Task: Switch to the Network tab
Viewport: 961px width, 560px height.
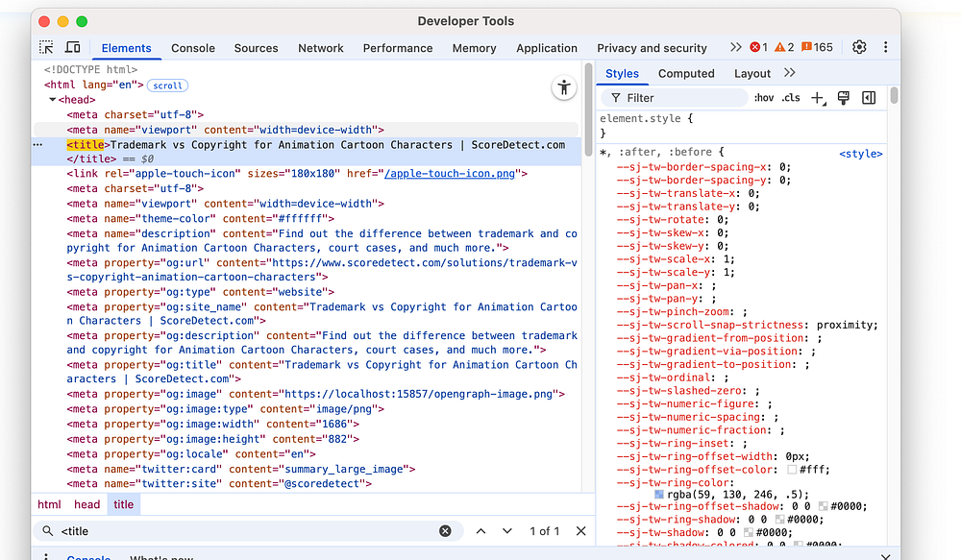Action: click(x=321, y=48)
